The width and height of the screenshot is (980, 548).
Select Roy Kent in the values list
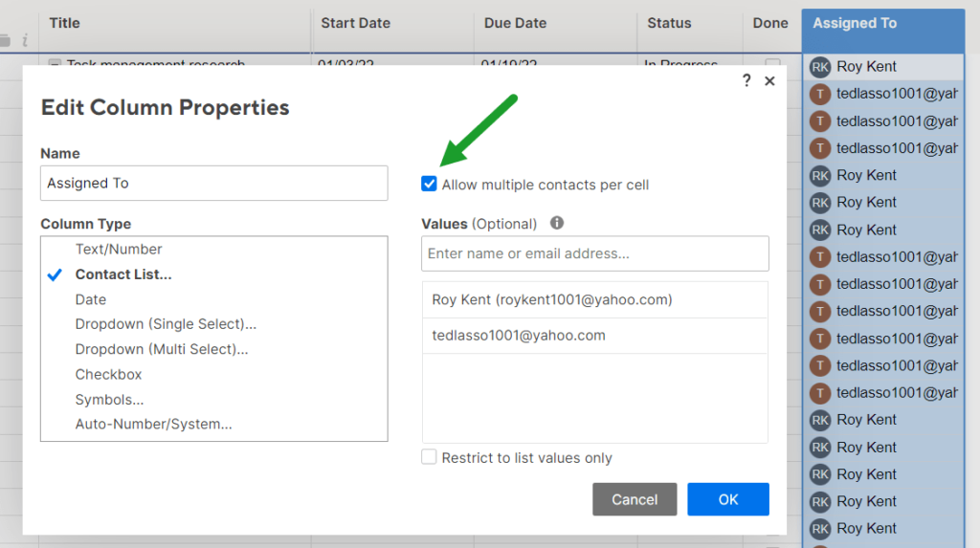[552, 300]
